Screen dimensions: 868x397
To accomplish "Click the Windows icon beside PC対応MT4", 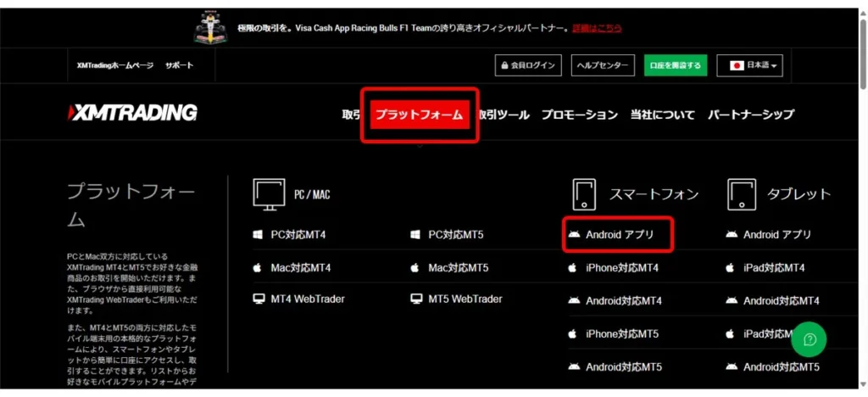I will (x=258, y=235).
